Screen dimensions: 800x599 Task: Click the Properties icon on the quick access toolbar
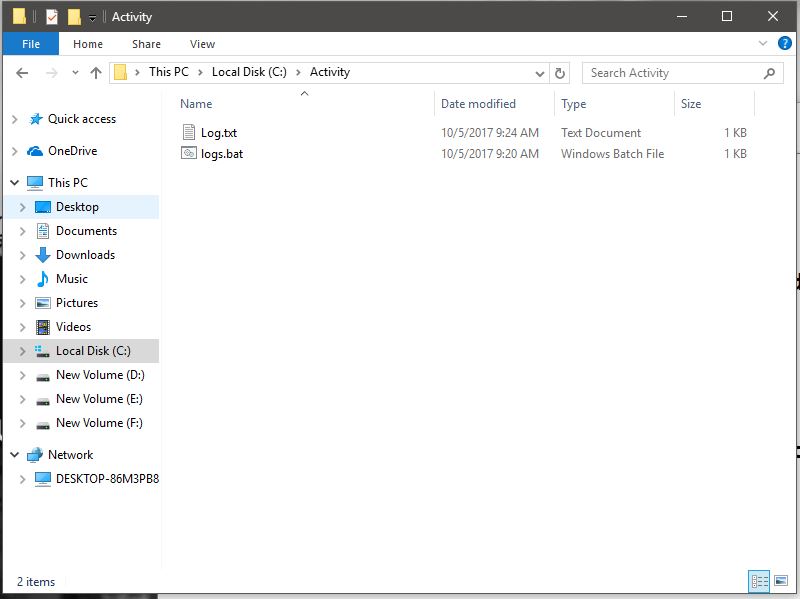pyautogui.click(x=51, y=16)
